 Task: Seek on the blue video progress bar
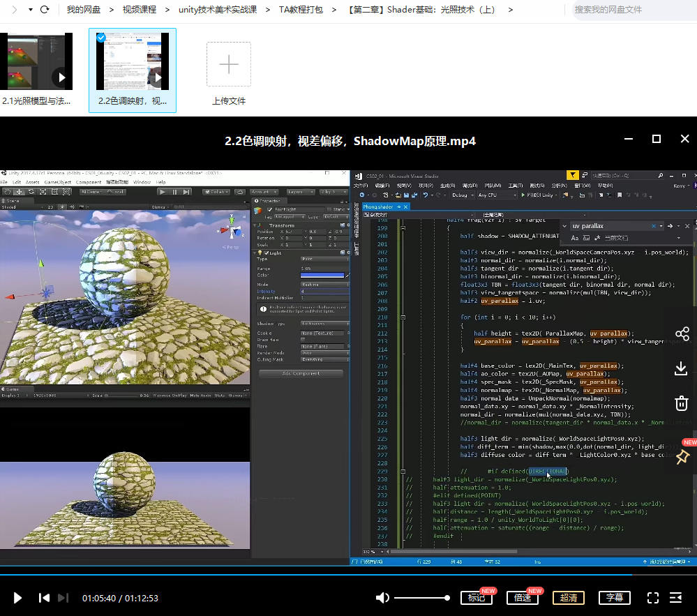(316, 575)
